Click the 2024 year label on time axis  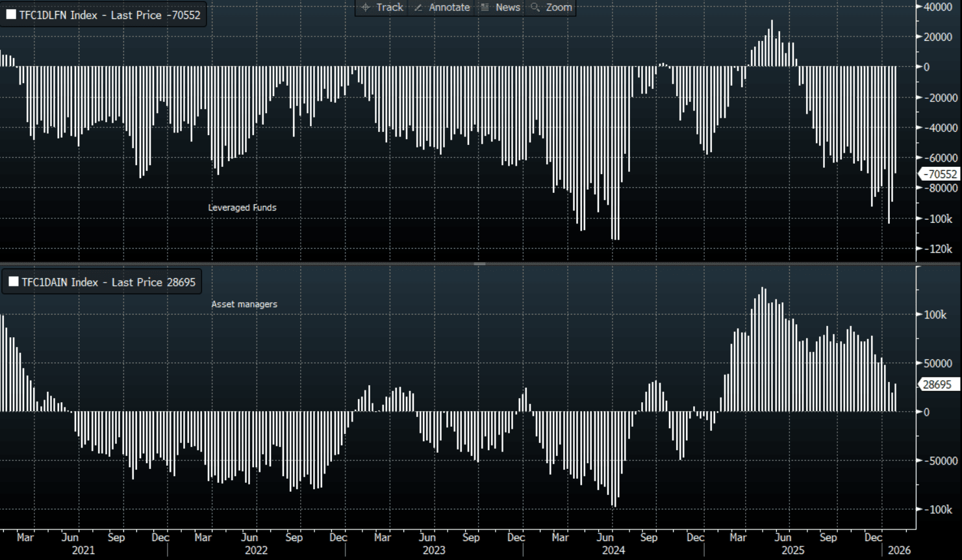[613, 550]
